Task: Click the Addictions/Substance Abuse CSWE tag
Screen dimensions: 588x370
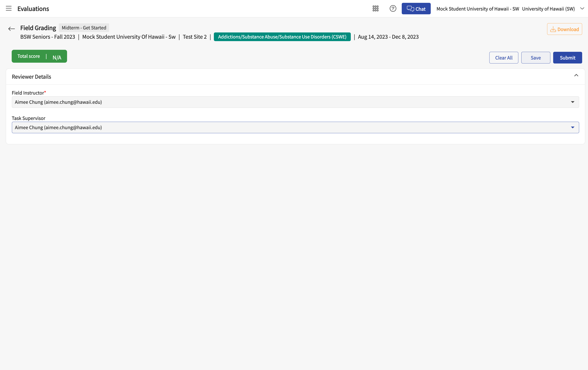Action: [x=282, y=37]
